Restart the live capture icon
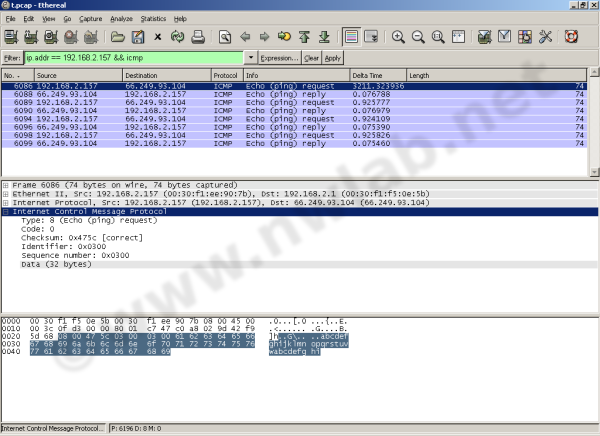This screenshot has height=436, width=600. coord(91,37)
